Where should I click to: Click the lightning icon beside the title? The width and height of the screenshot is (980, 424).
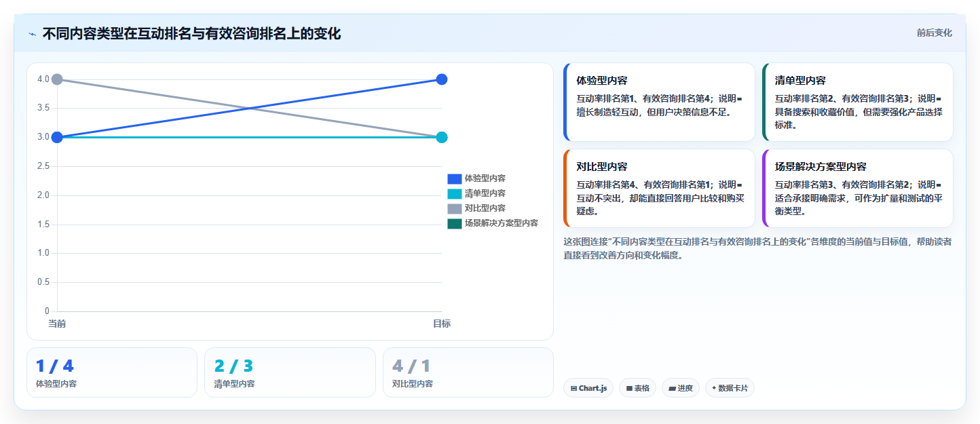[33, 34]
